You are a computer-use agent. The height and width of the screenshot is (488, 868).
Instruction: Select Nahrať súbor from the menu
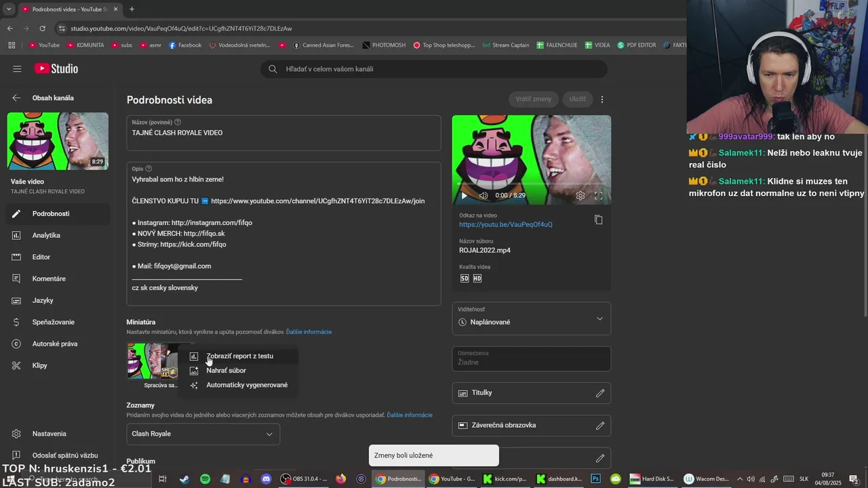(238, 371)
